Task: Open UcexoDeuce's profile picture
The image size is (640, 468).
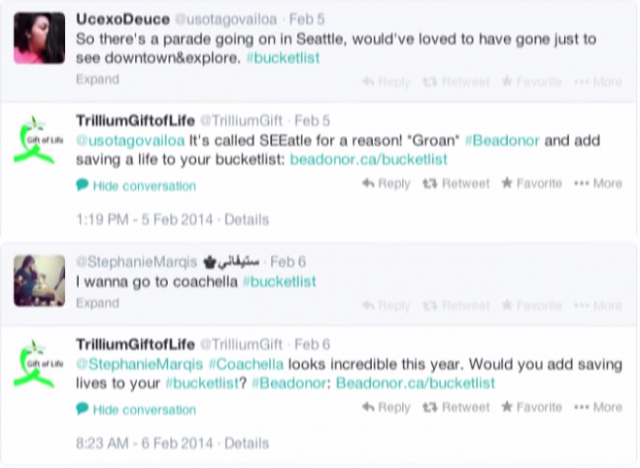Action: [x=39, y=41]
